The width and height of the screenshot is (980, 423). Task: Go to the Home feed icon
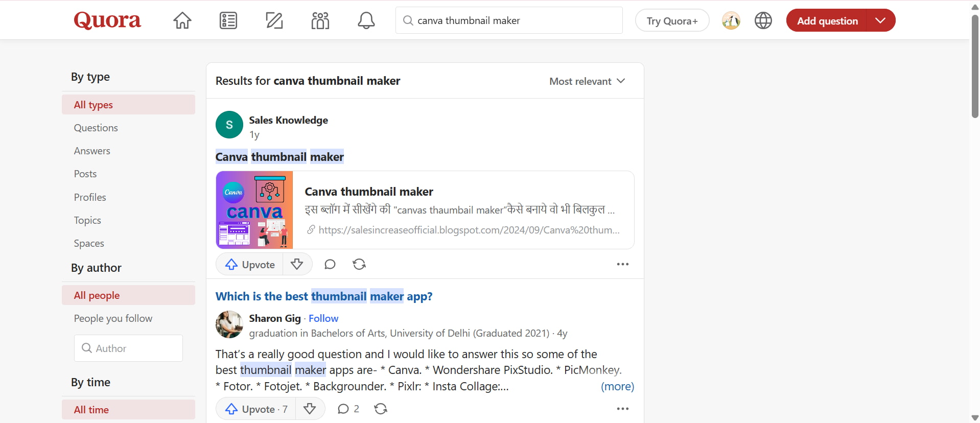point(182,20)
